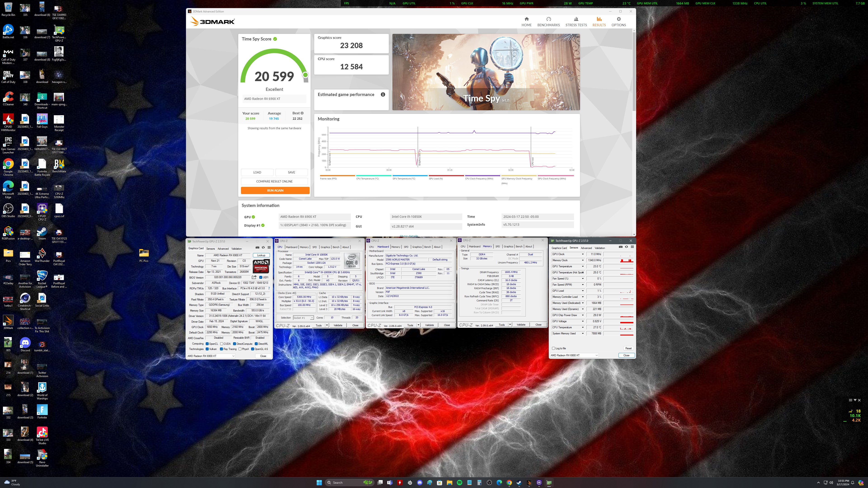The width and height of the screenshot is (868, 488).
Task: Click COMPARE RESULT ONLINE button
Action: click(274, 181)
